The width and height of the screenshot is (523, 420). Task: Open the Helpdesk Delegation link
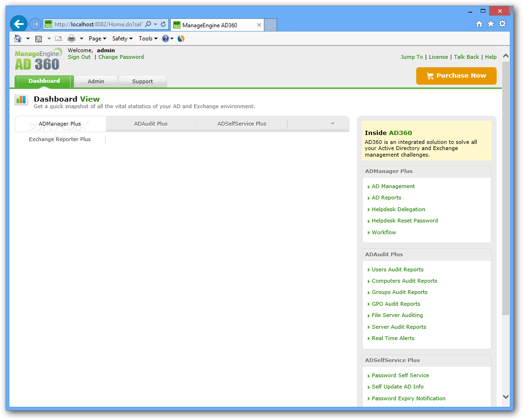point(398,209)
